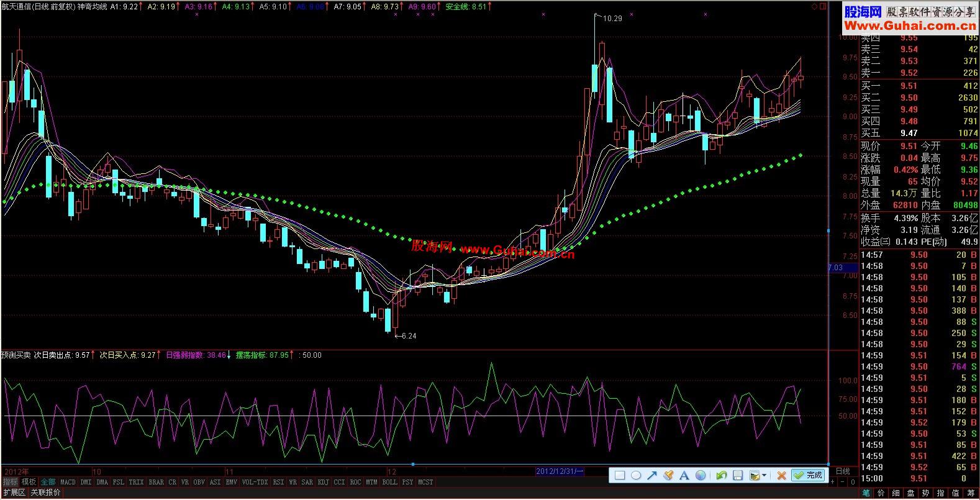Switch to the 势 trend tab

pos(925,493)
